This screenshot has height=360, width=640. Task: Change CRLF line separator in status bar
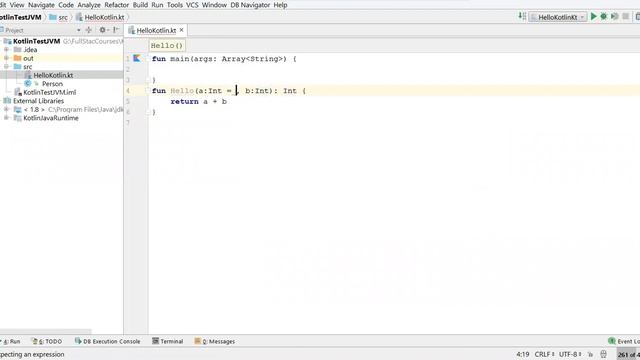544,354
